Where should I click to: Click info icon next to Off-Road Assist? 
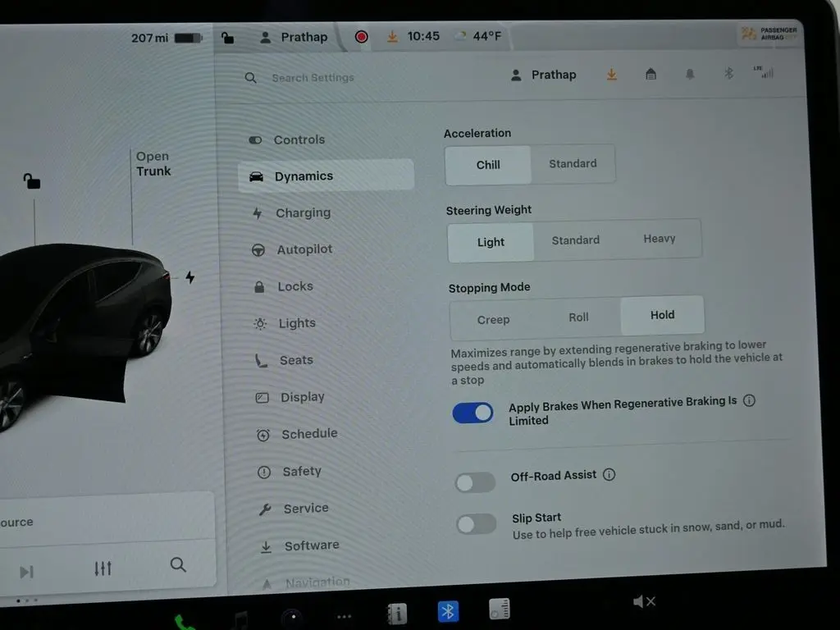609,475
